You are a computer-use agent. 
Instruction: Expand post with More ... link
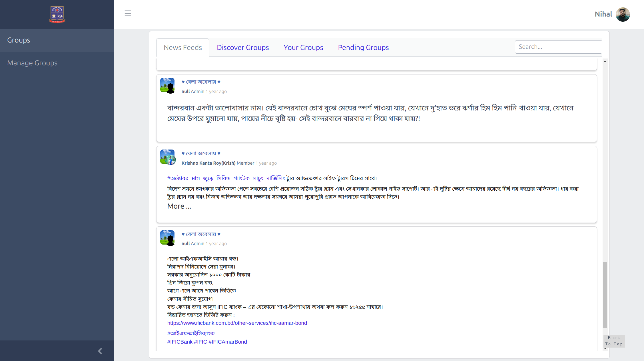(x=179, y=206)
